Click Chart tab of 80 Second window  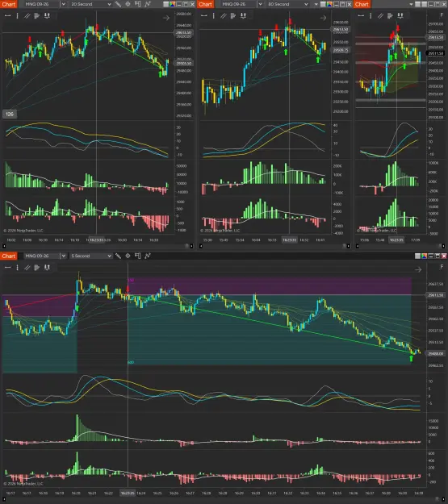(x=205, y=4)
